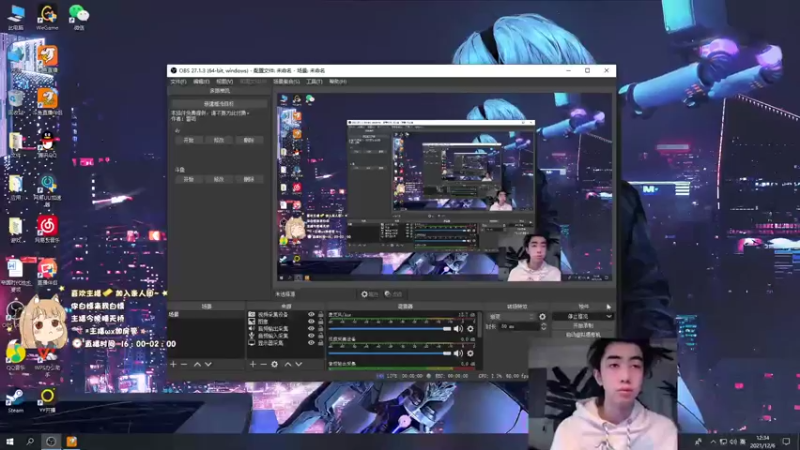This screenshot has width=800, height=450.
Task: Select the 音频输入采集 source row
Action: point(286,336)
